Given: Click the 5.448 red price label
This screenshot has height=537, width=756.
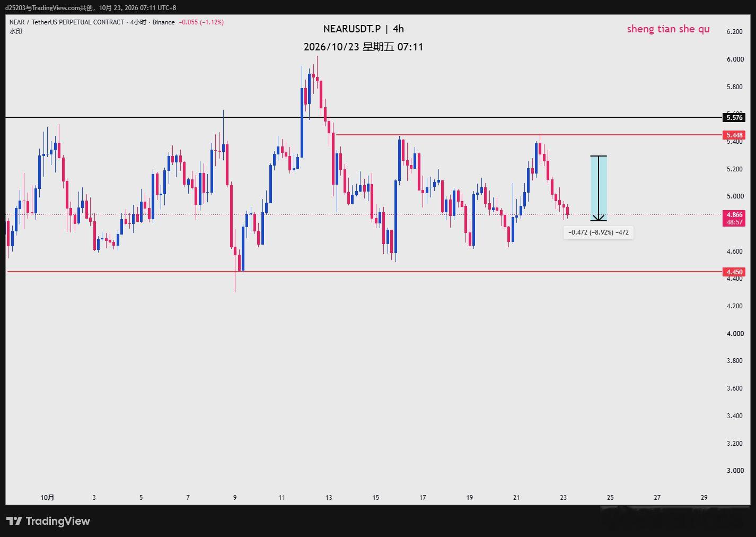Looking at the screenshot, I should pyautogui.click(x=734, y=135).
